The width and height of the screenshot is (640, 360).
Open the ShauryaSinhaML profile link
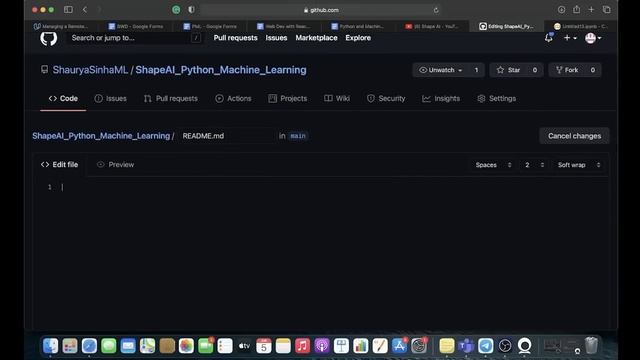pos(90,70)
